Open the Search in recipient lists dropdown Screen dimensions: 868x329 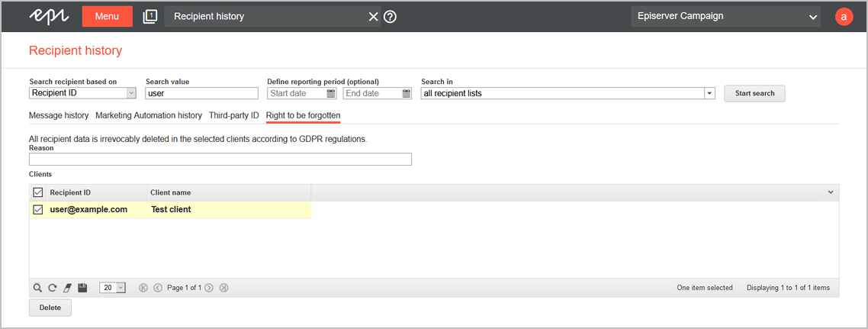click(x=709, y=93)
